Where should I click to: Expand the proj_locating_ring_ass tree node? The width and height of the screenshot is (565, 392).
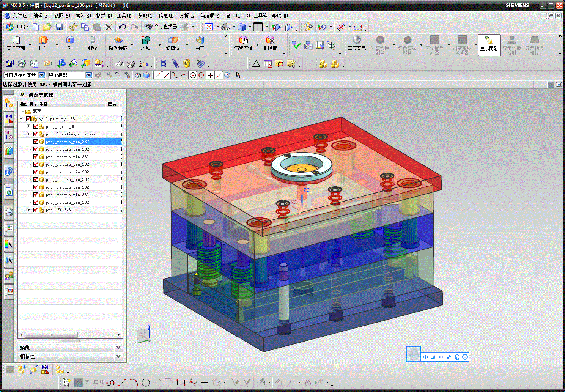(x=28, y=134)
